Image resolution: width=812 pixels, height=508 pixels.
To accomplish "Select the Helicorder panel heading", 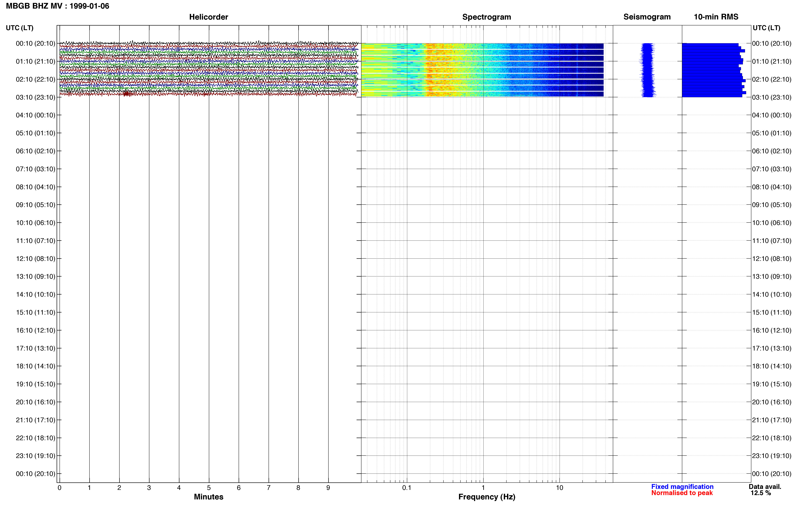I will pos(209,17).
